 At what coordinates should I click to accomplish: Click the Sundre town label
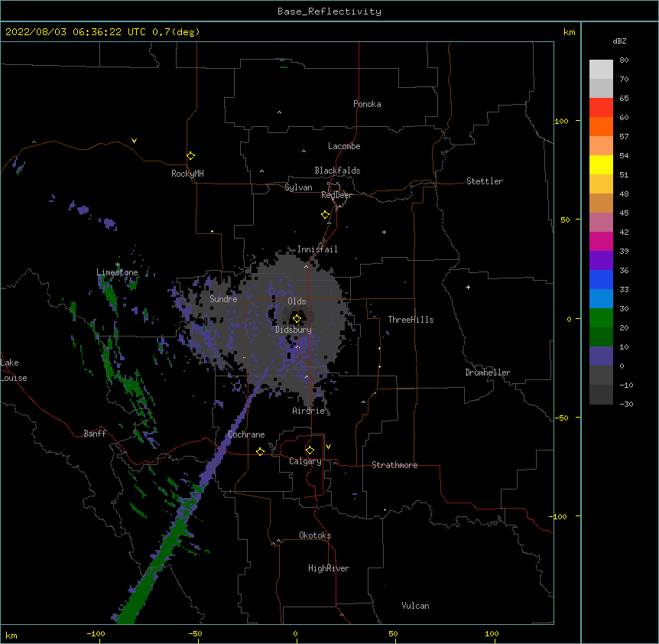click(223, 299)
